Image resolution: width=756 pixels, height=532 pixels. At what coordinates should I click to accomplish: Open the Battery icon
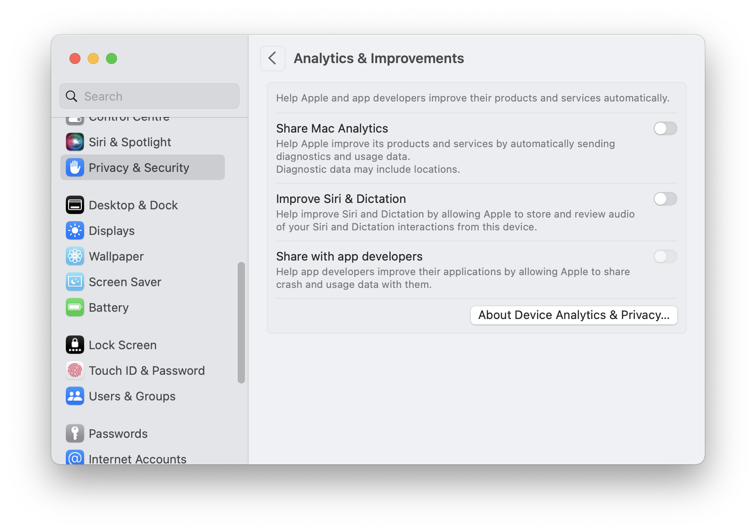click(x=75, y=308)
